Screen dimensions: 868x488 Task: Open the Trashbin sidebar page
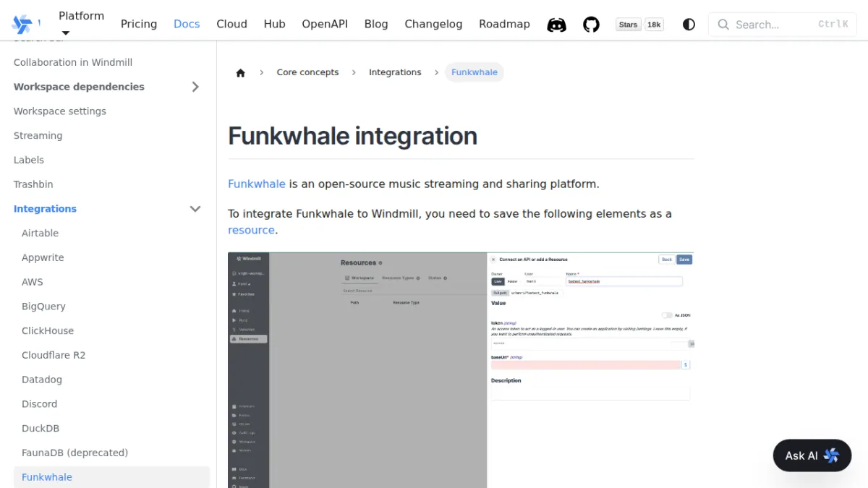click(x=33, y=184)
